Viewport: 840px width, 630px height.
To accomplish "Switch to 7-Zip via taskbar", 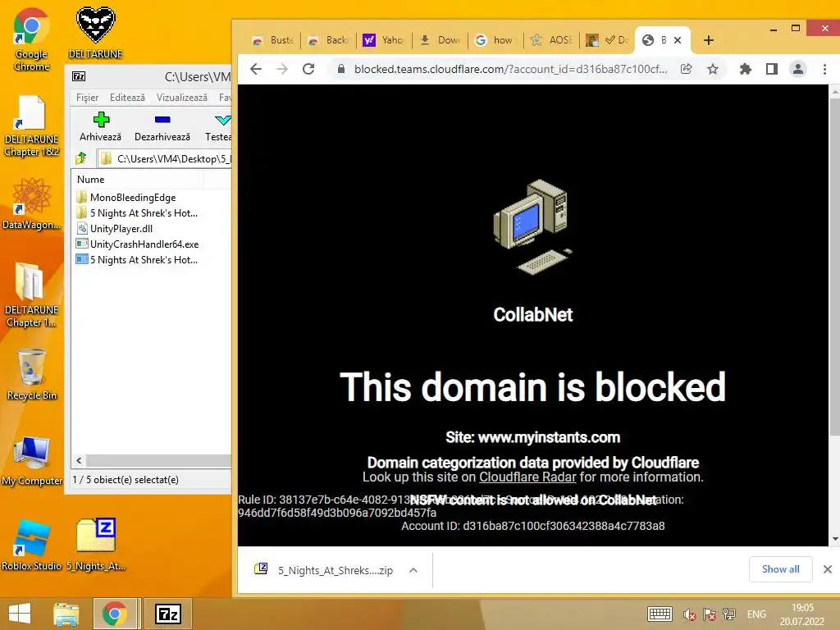I will (168, 614).
